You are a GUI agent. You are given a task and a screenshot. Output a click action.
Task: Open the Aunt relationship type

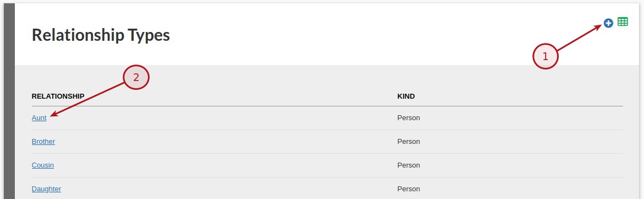(39, 118)
